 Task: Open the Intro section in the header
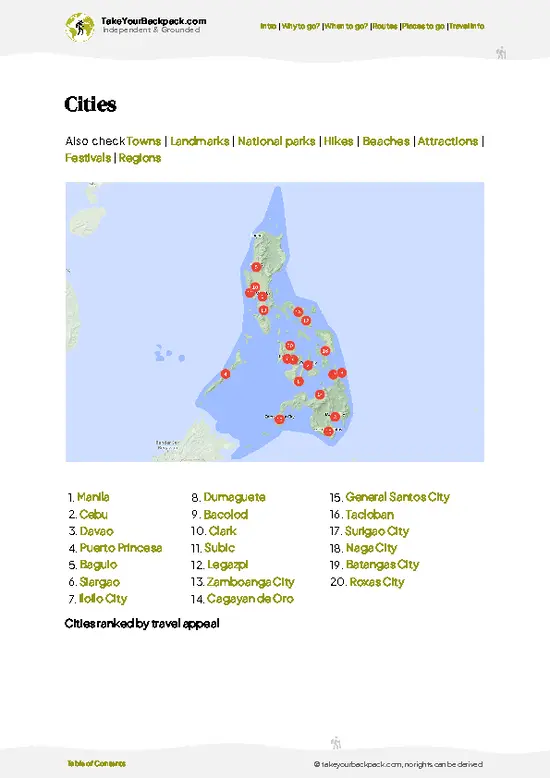click(x=268, y=26)
